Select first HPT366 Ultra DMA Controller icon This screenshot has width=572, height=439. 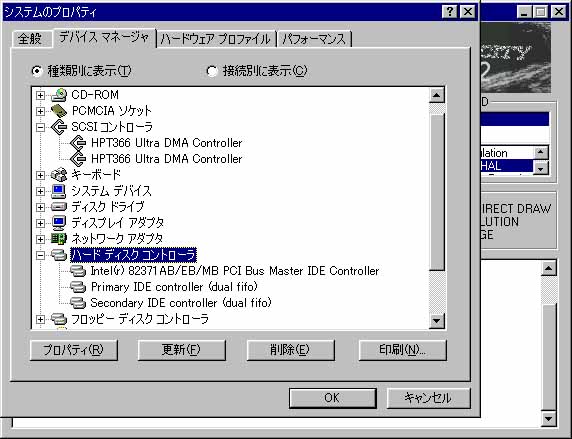click(78, 143)
